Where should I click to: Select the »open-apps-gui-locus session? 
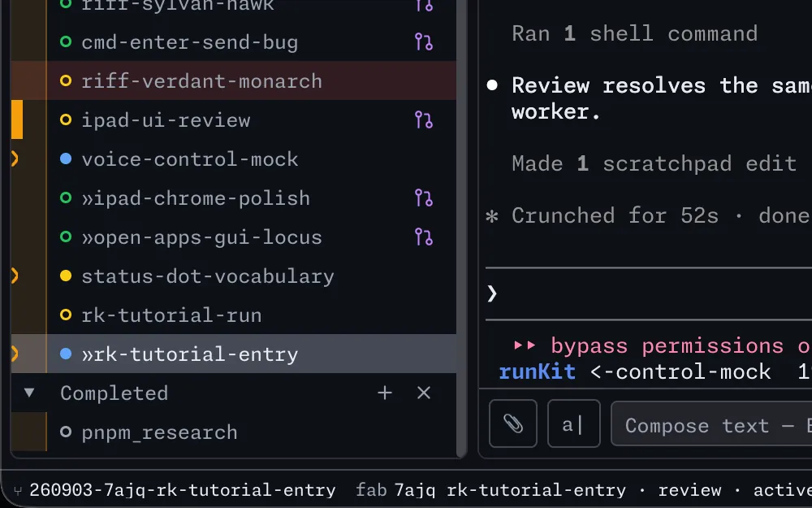(x=234, y=237)
